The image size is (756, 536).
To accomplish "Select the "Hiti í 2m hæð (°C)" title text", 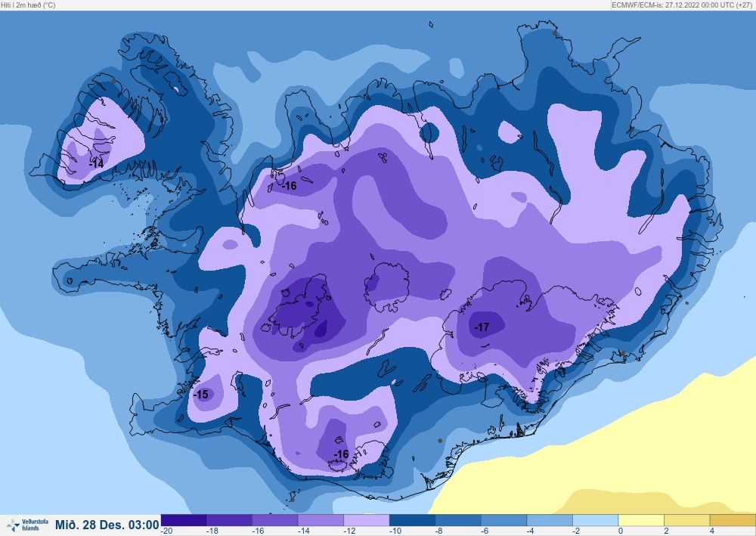I will pos(28,5).
